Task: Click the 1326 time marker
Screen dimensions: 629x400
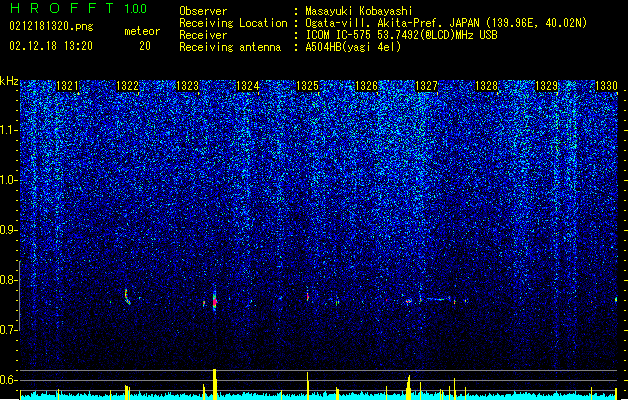Action: click(367, 86)
